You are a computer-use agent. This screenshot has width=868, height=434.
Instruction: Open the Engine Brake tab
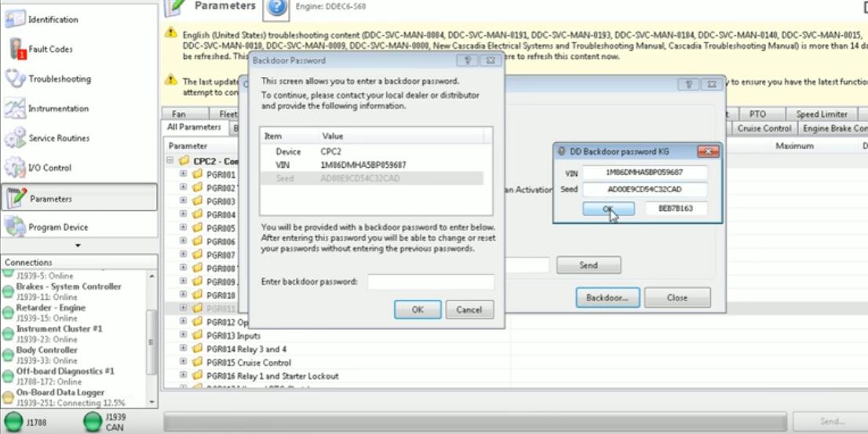click(833, 129)
